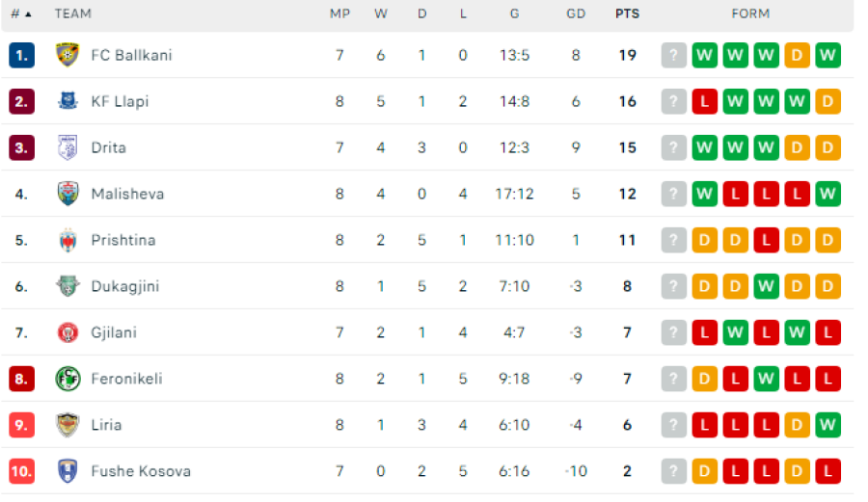
Task: Click the Gjilani red round crest
Action: tap(68, 332)
